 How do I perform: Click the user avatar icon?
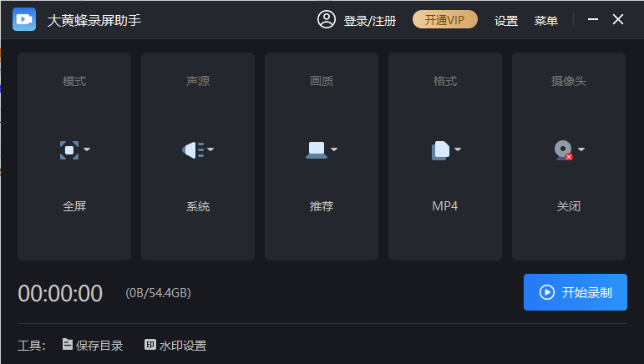click(x=327, y=19)
